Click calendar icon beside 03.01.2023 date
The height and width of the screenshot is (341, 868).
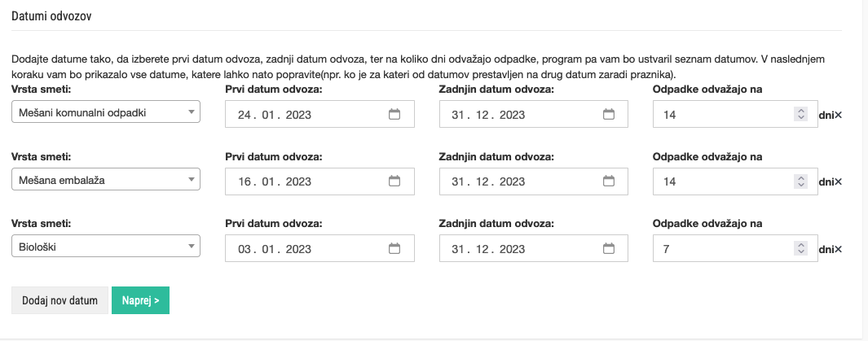coord(394,248)
